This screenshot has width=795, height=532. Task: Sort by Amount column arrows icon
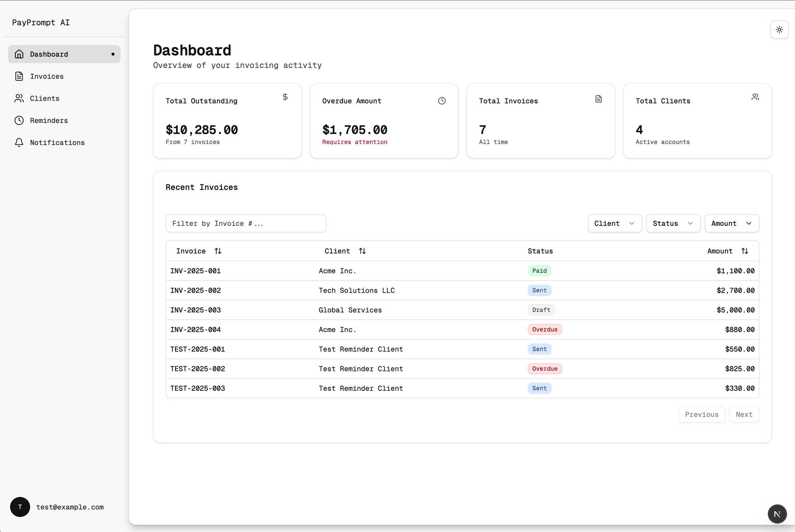point(745,251)
